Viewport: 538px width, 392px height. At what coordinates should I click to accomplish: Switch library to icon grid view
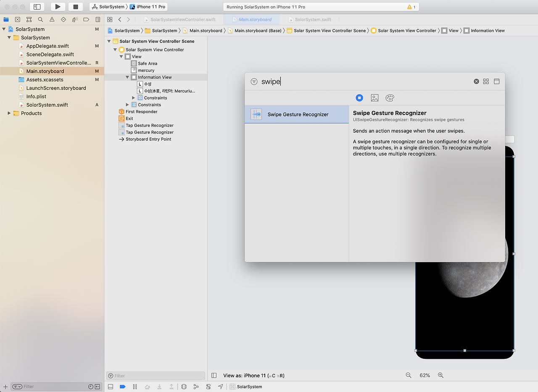486,82
